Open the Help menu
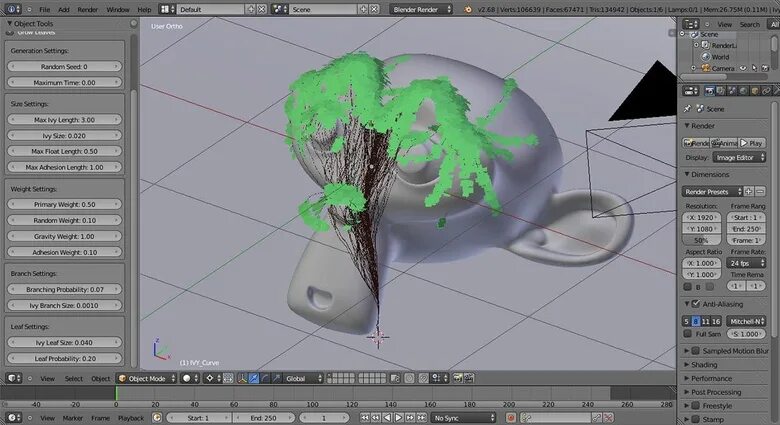The width and height of the screenshot is (780, 425). tap(144, 9)
